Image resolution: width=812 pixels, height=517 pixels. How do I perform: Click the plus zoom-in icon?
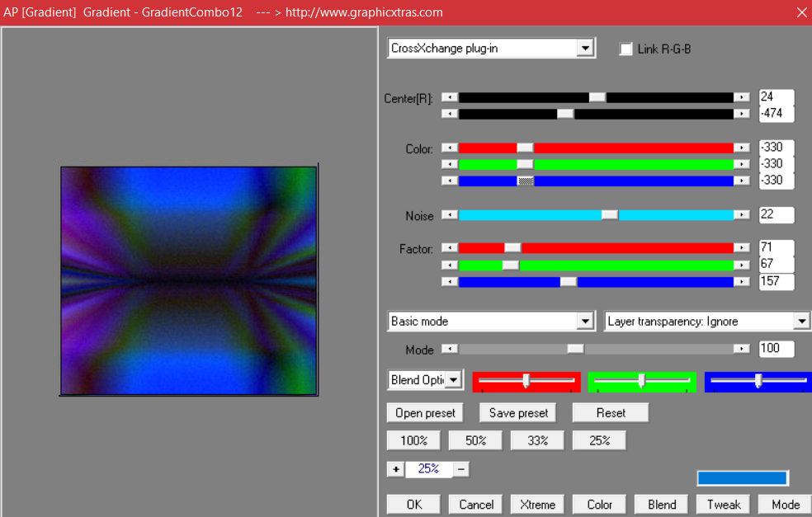pyautogui.click(x=396, y=469)
